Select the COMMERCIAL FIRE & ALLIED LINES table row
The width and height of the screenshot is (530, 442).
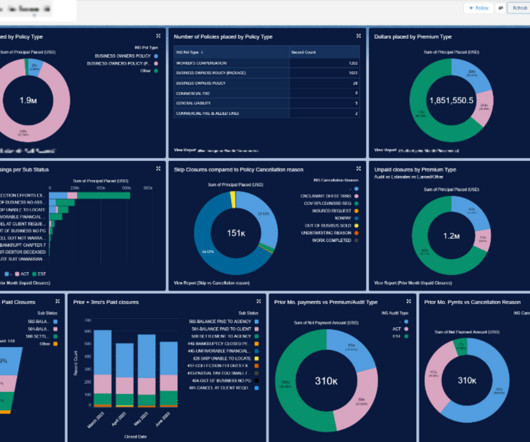(267, 113)
